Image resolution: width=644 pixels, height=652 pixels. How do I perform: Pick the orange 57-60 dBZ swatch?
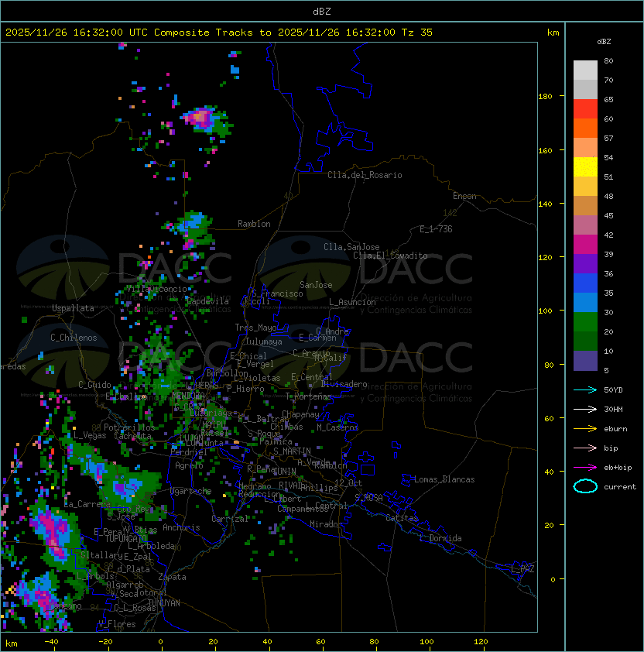(585, 128)
